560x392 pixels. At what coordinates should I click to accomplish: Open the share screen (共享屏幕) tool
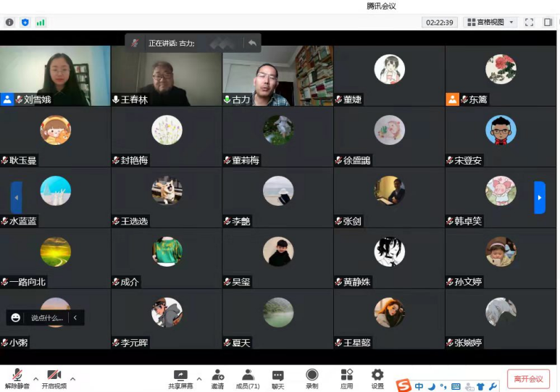[x=180, y=378]
